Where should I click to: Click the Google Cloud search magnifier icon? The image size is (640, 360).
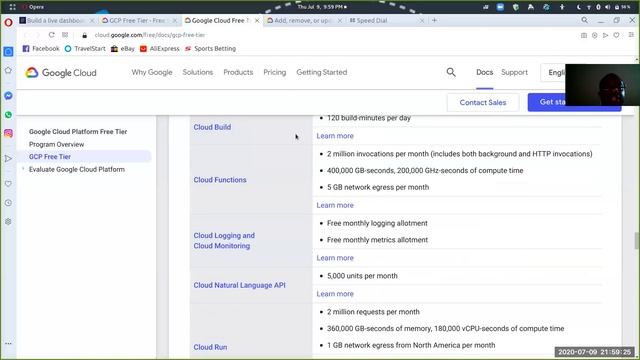[451, 72]
